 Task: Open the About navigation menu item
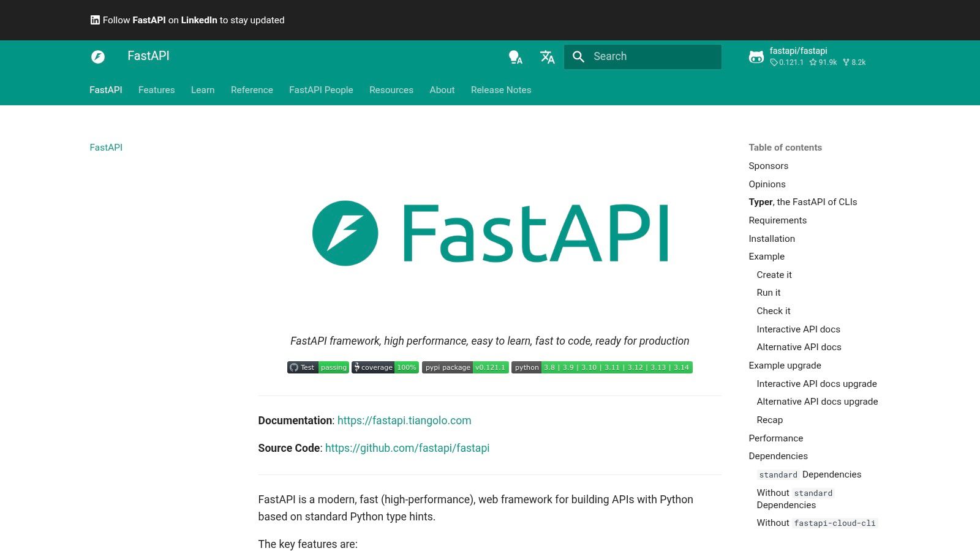point(442,90)
